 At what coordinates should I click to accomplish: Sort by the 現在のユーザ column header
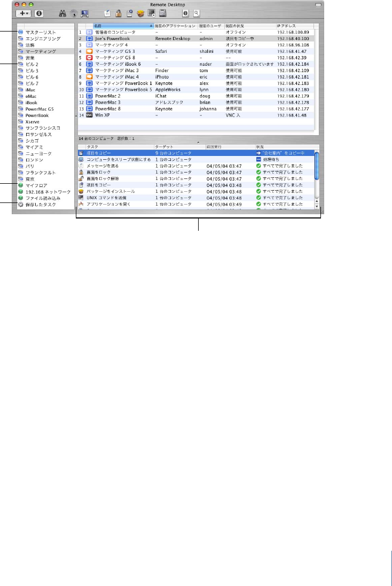tap(211, 26)
